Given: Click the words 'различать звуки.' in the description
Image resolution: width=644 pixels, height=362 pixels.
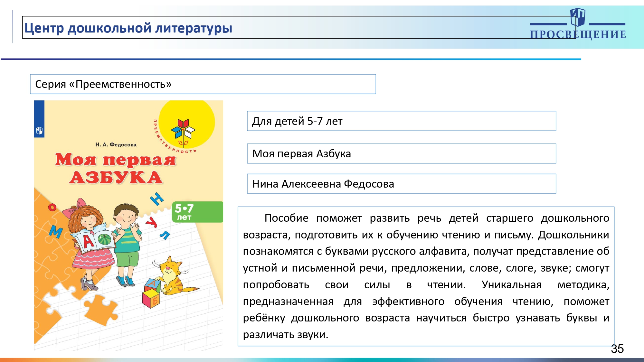Looking at the screenshot, I should tap(286, 335).
